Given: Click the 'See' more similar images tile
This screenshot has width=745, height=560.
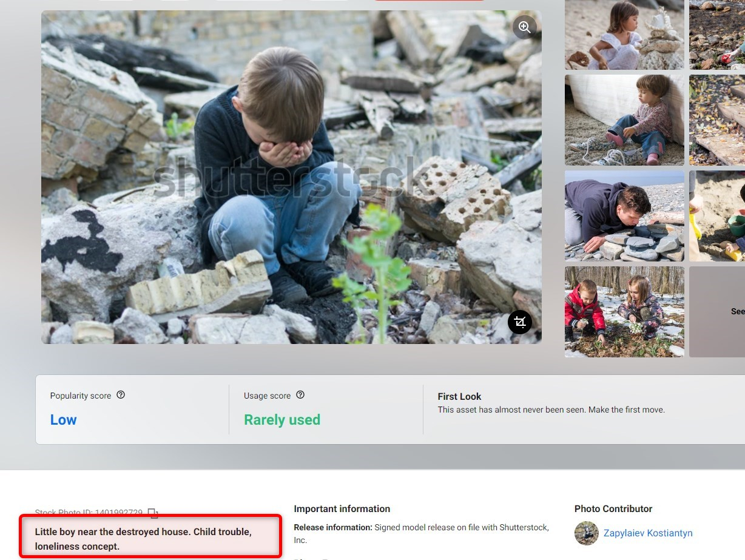Looking at the screenshot, I should point(717,312).
